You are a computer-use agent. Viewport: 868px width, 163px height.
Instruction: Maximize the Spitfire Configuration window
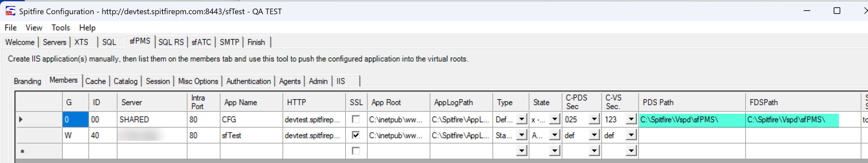click(x=837, y=11)
